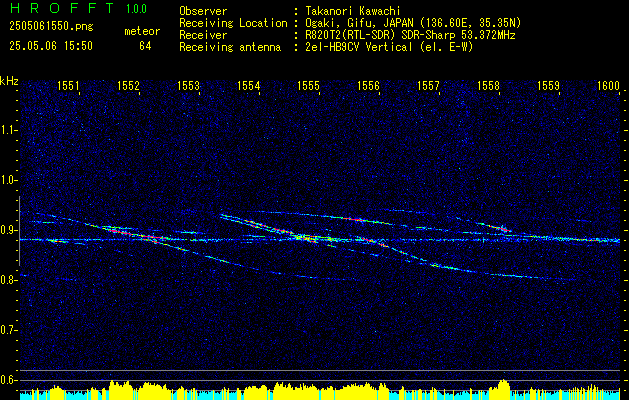This screenshot has width=629, height=400.
Task: Click observer name Takanori Kawachi
Action: [x=353, y=11]
